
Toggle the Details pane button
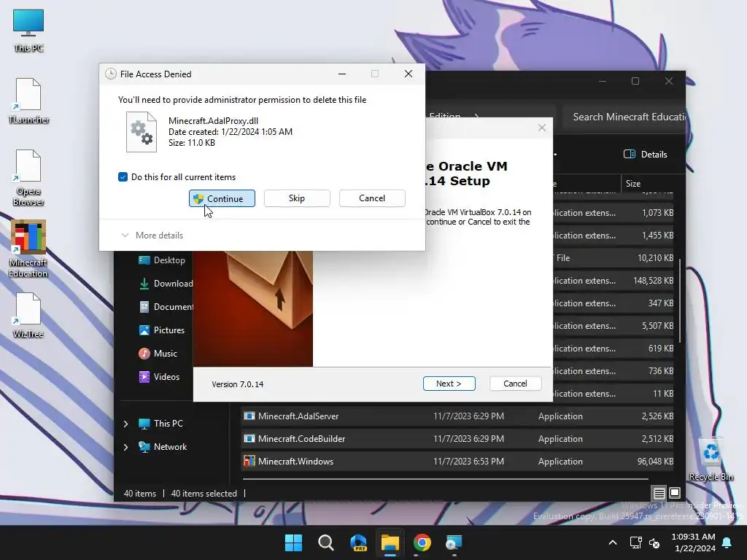click(x=646, y=155)
